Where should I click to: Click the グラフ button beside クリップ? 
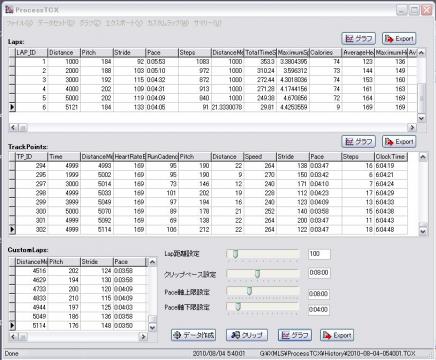295,335
